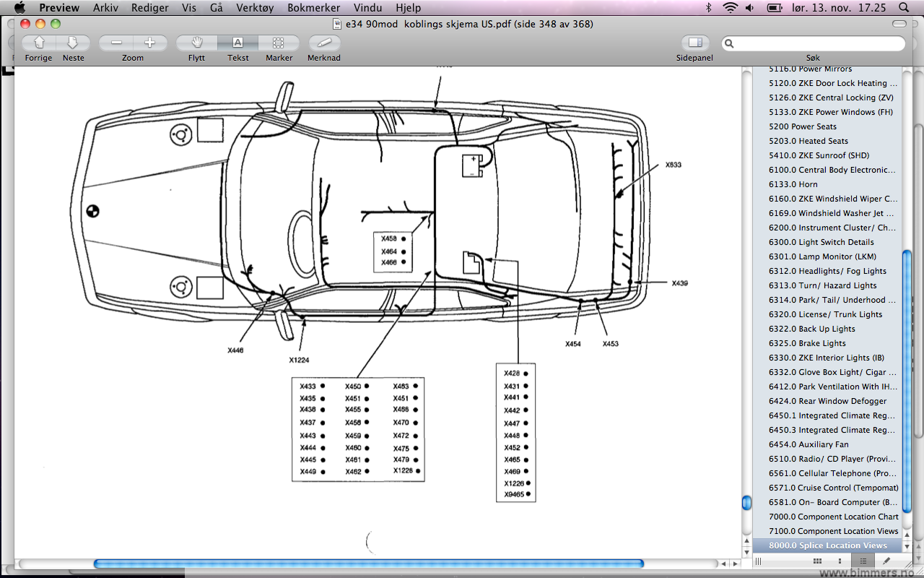924x578 pixels.
Task: Select 5116.0 Power Mirrors in sidebar
Action: tap(810, 69)
